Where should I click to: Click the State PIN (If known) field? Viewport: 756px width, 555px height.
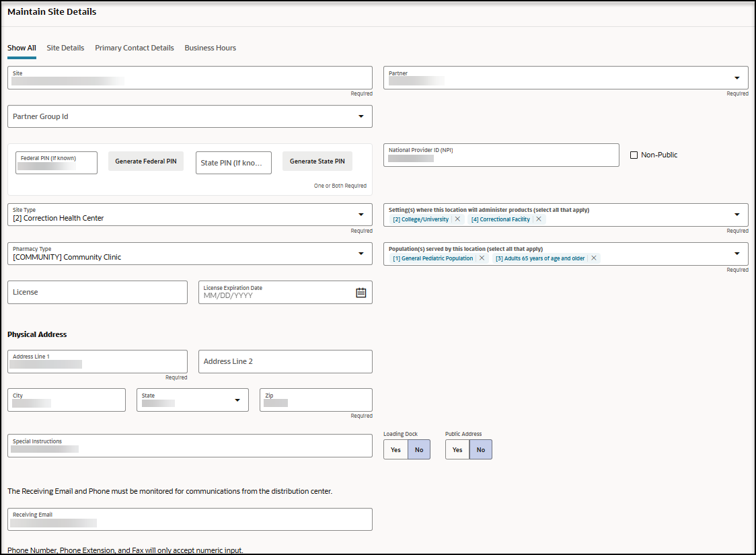[233, 163]
